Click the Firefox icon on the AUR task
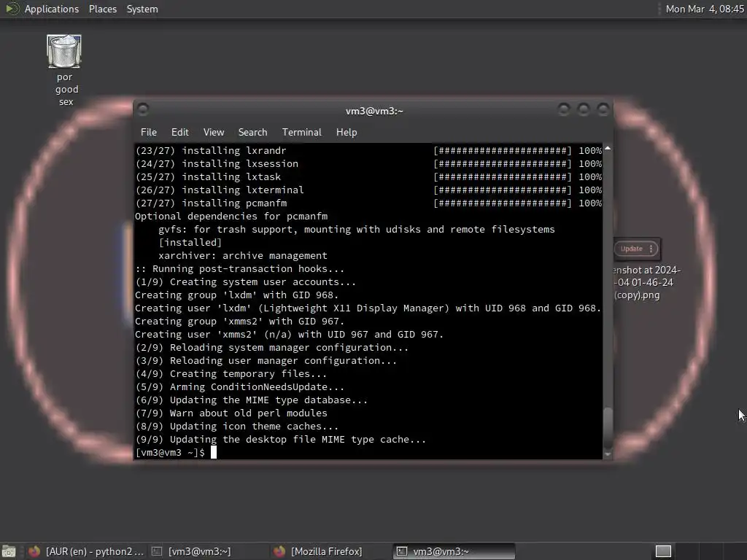 point(34,551)
